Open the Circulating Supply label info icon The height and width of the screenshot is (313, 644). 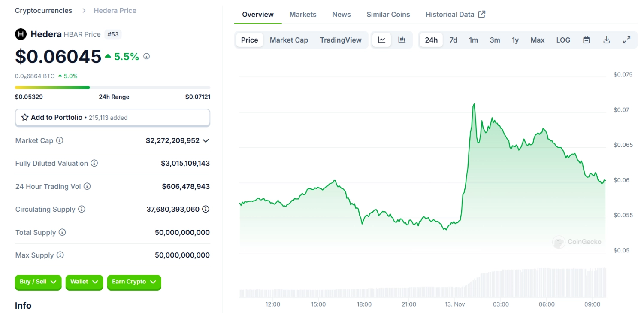tap(82, 209)
